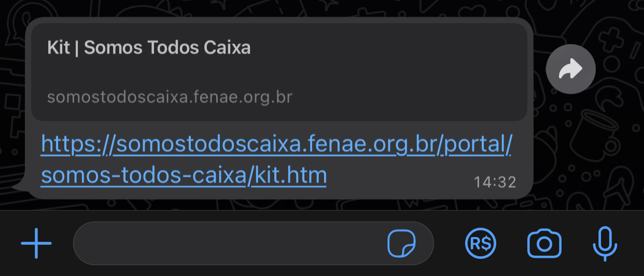The image size is (644, 276).
Task: Start voice recording with the microphone
Action: point(605,244)
